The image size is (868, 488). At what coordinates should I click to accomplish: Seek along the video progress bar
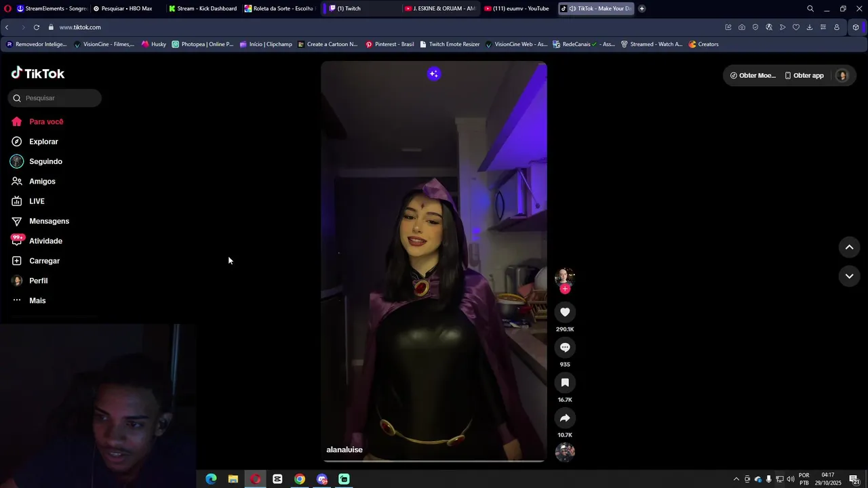[434, 461]
